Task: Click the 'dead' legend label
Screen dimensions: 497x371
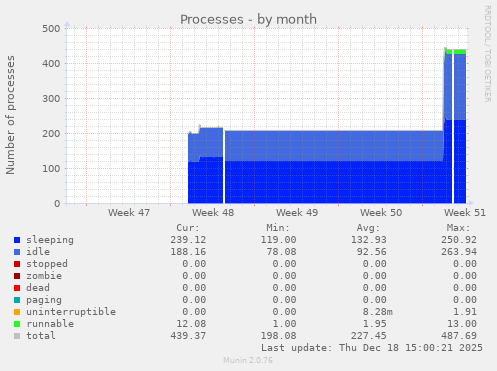Action: coord(38,288)
